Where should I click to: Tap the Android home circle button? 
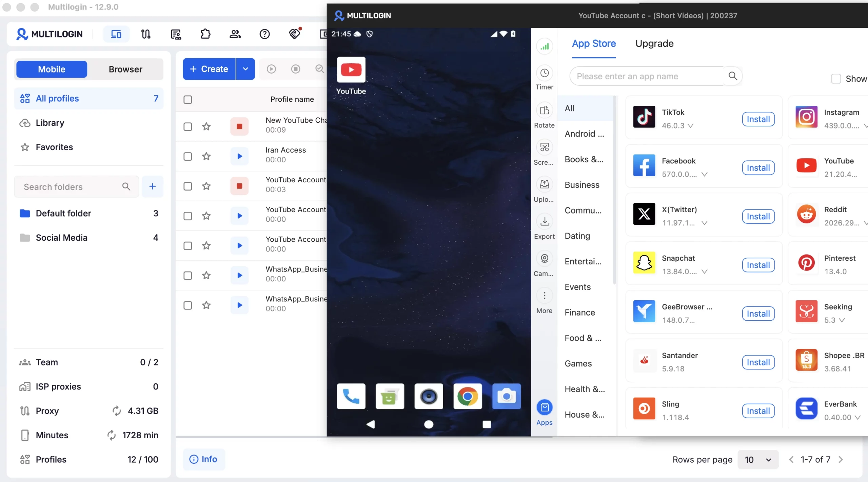(x=429, y=424)
